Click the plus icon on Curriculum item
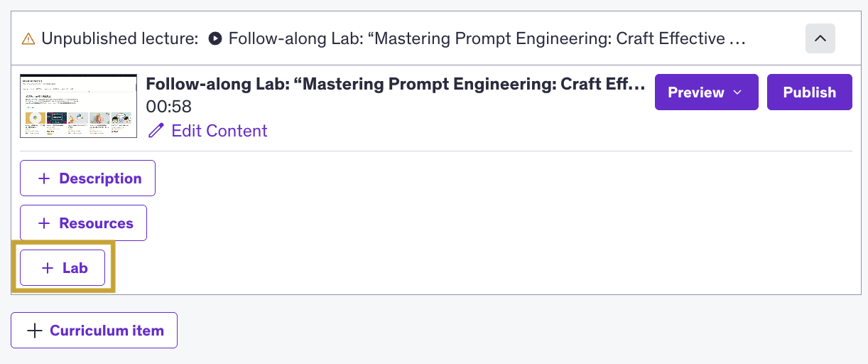This screenshot has height=364, width=868. click(34, 331)
